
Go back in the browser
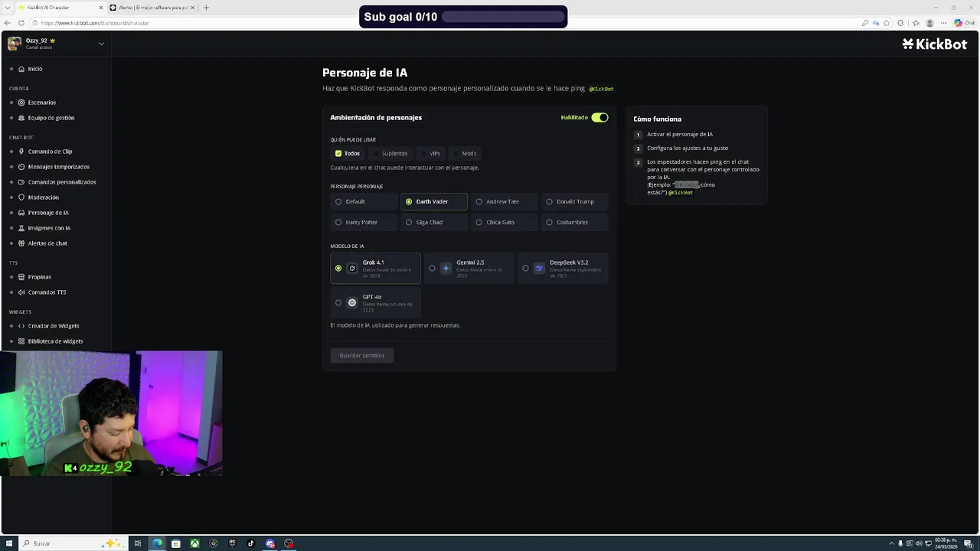click(8, 23)
